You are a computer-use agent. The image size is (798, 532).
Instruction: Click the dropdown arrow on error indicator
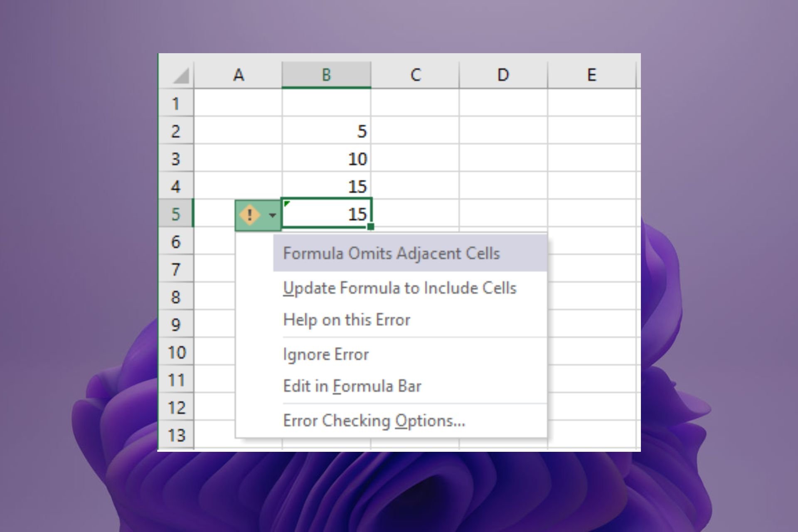tap(271, 215)
